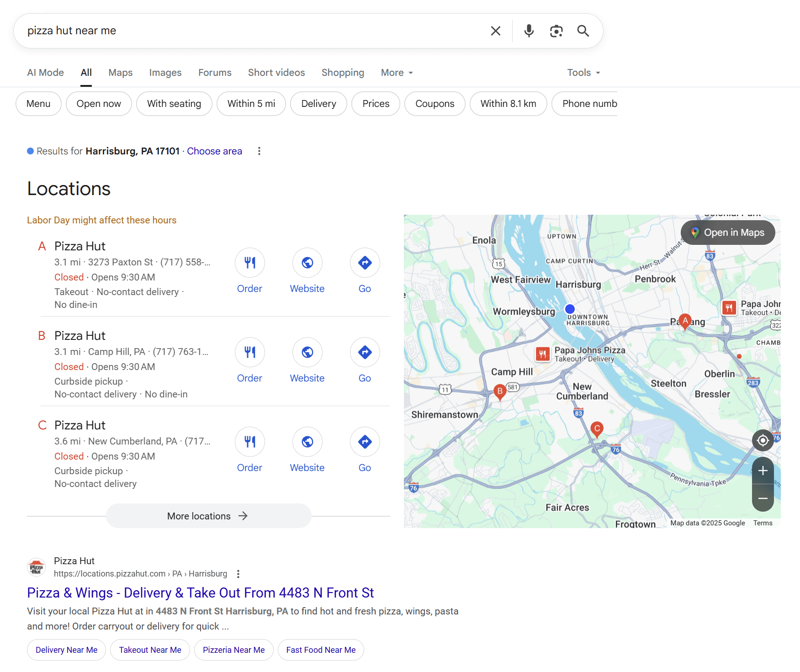Open listing B Pizza Hut title
800x672 pixels.
click(79, 336)
